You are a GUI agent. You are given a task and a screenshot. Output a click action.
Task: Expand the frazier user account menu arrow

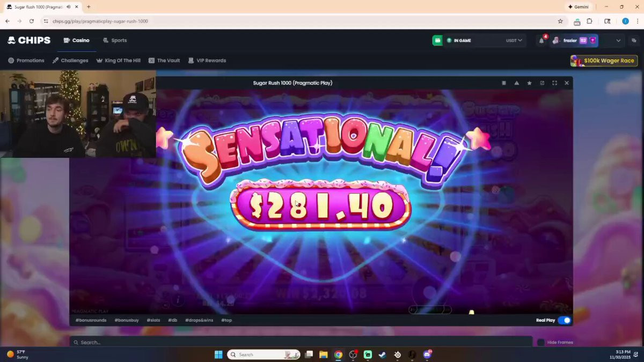[x=618, y=41]
